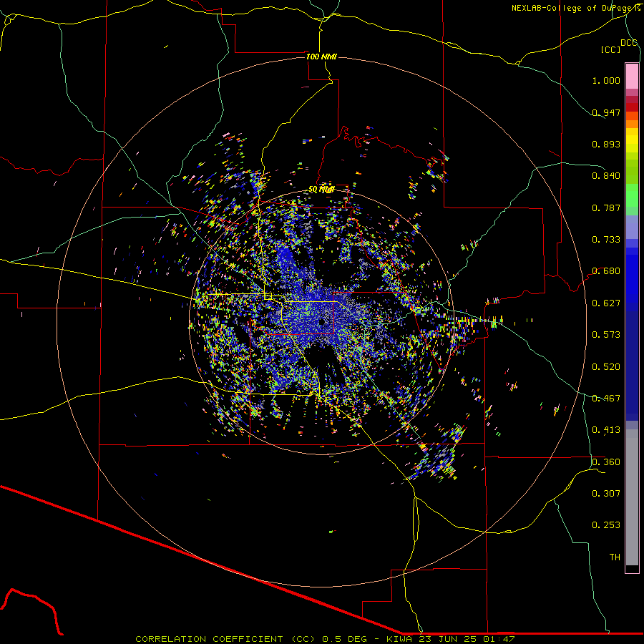Select the 0.253 legend value
The image size is (644, 644).
pyautogui.click(x=606, y=525)
